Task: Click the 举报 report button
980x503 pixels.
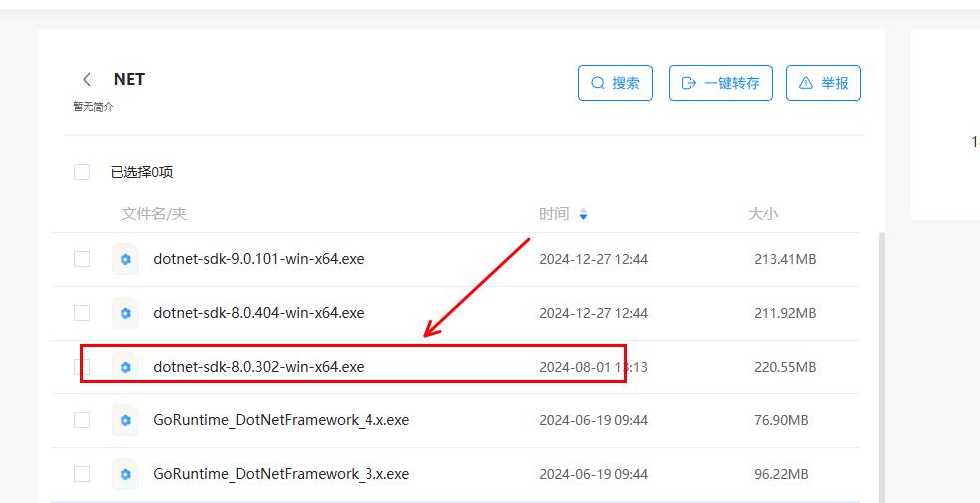Action: click(823, 83)
